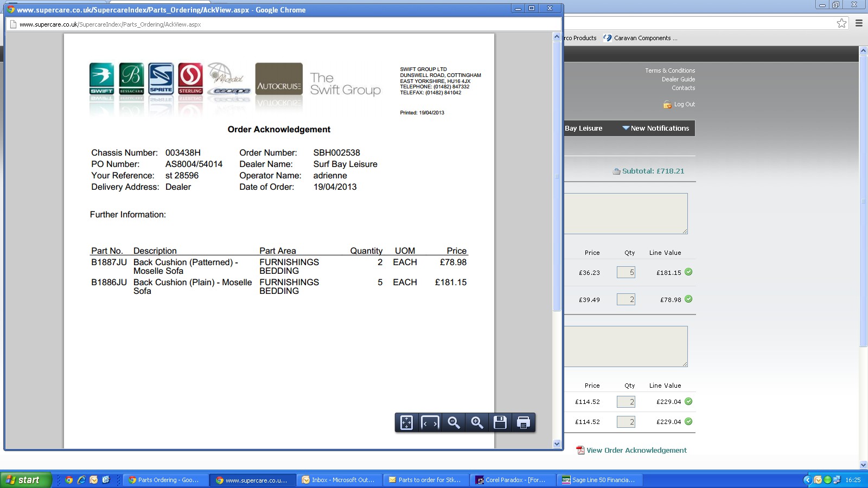Open the Windows Start menu
Viewport: 868px width, 488px height.
point(26,480)
